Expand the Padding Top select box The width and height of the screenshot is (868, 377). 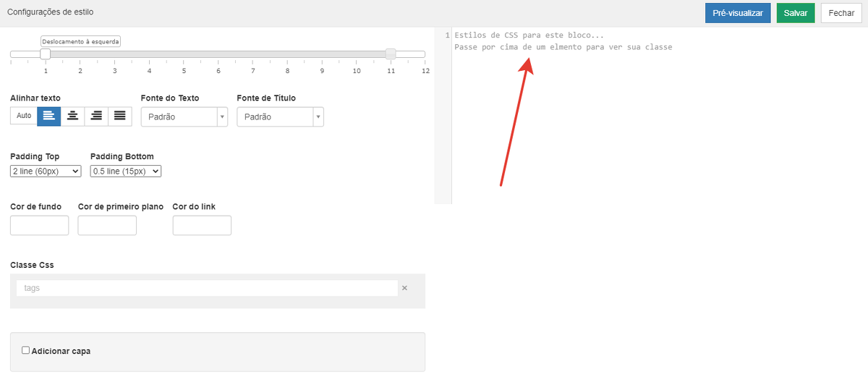[x=46, y=171]
